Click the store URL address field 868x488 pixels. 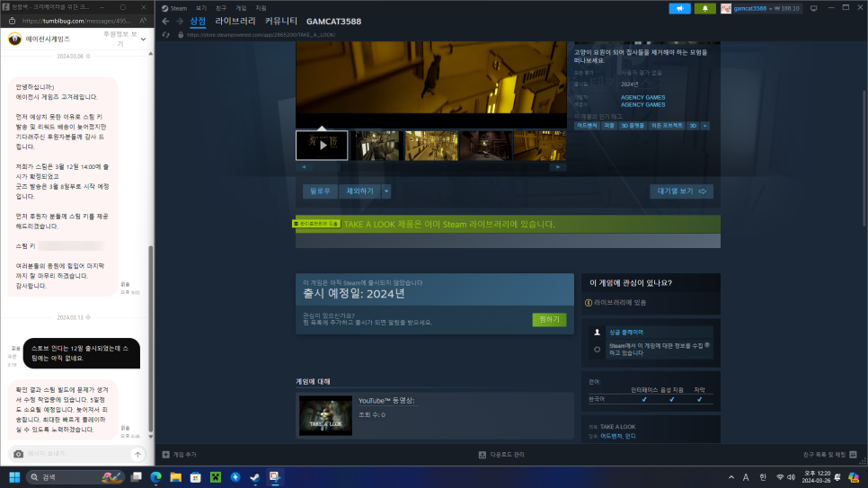(261, 35)
